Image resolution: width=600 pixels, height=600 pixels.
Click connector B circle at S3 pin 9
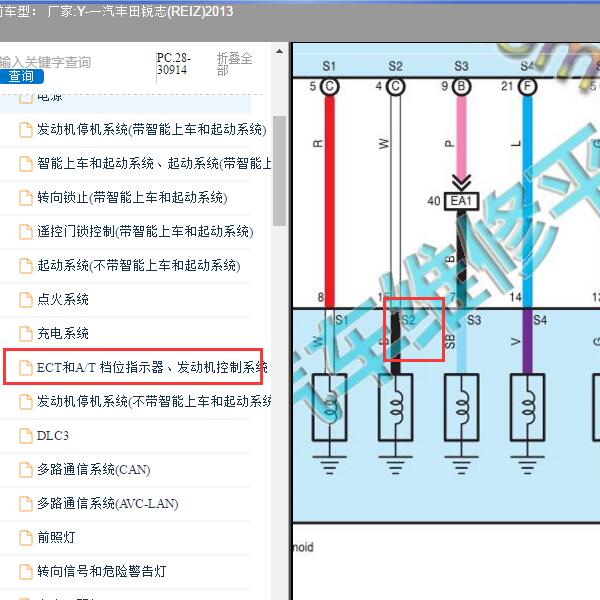(x=461, y=86)
